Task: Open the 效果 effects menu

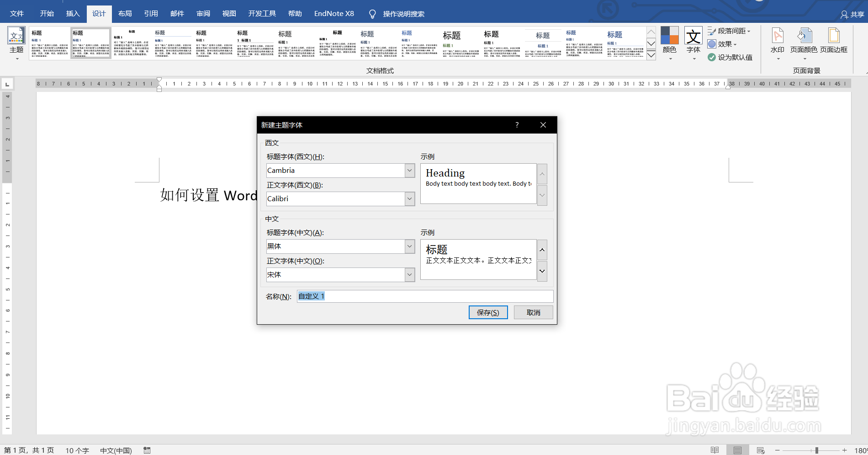Action: pyautogui.click(x=722, y=44)
